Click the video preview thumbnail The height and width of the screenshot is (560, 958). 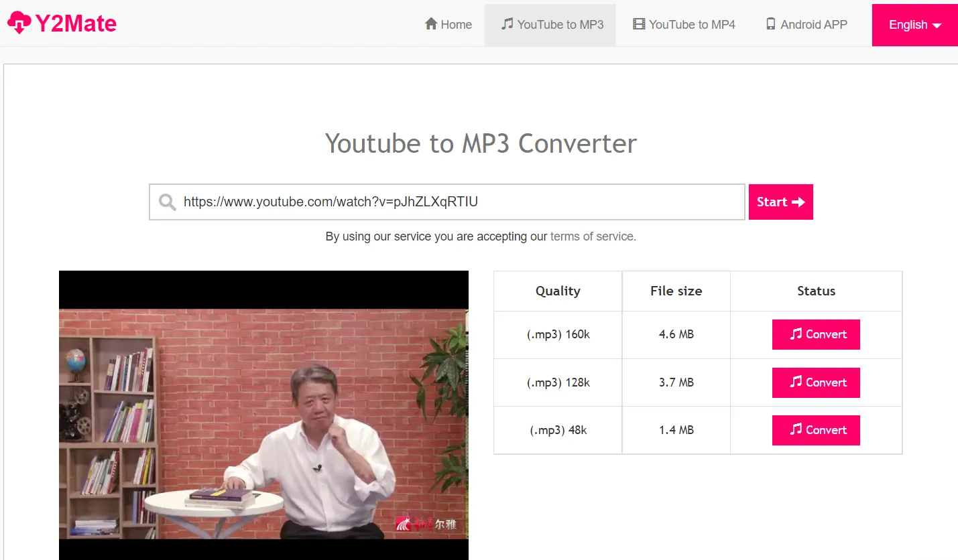[263, 415]
